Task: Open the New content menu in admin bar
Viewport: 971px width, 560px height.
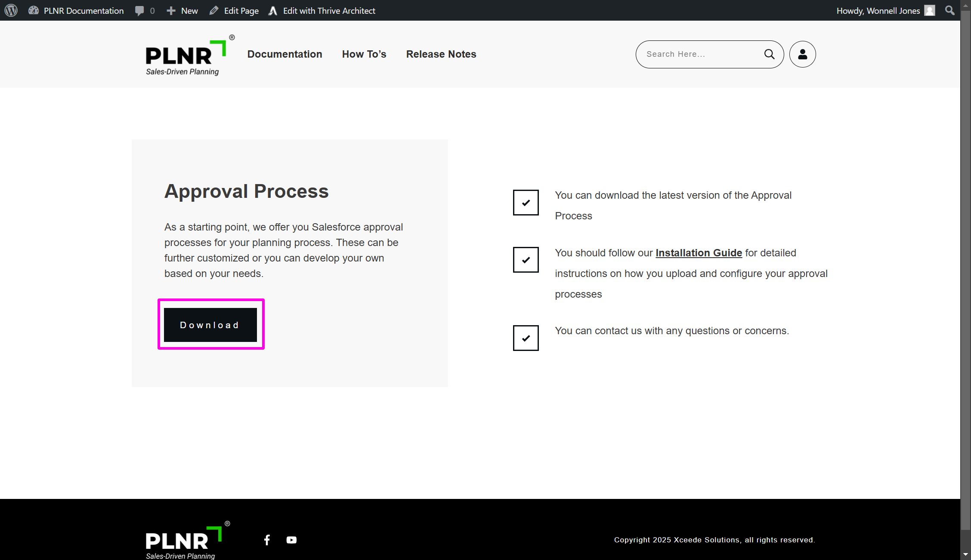Action: point(182,11)
